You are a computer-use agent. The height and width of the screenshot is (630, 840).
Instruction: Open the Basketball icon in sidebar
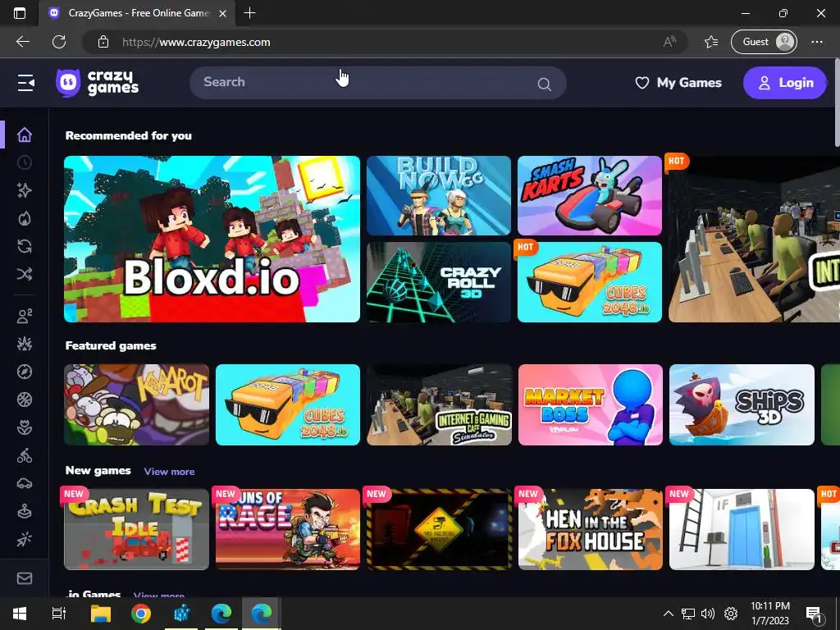click(25, 399)
